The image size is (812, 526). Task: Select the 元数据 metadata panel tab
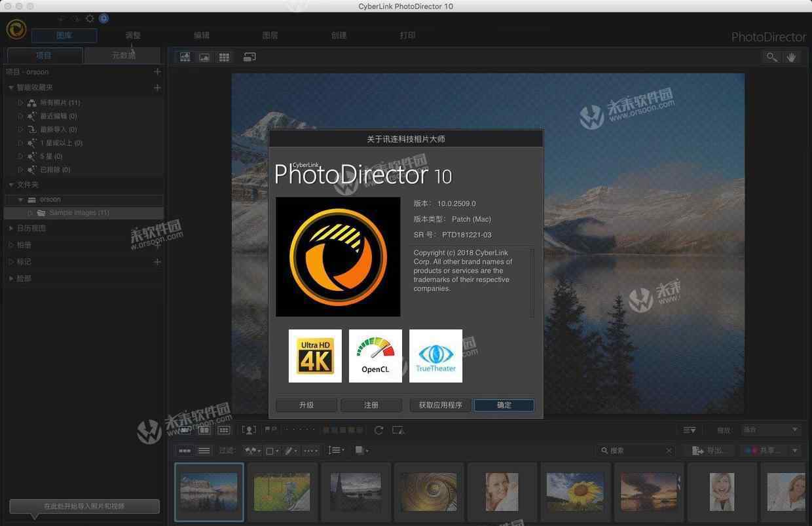[x=123, y=56]
